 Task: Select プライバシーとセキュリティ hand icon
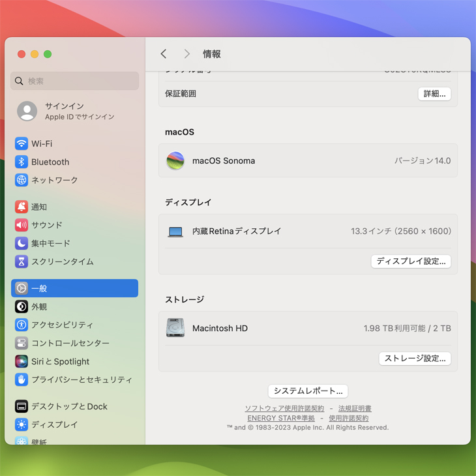pos(22,379)
